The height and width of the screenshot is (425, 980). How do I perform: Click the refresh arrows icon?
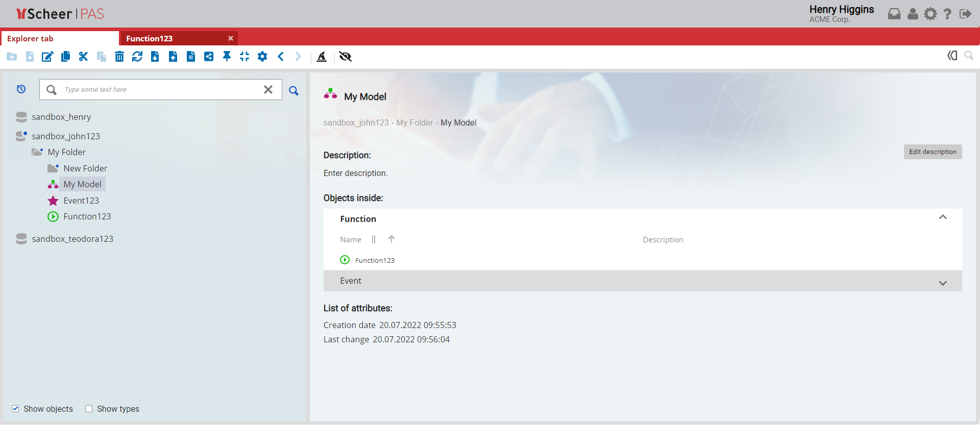click(x=137, y=57)
